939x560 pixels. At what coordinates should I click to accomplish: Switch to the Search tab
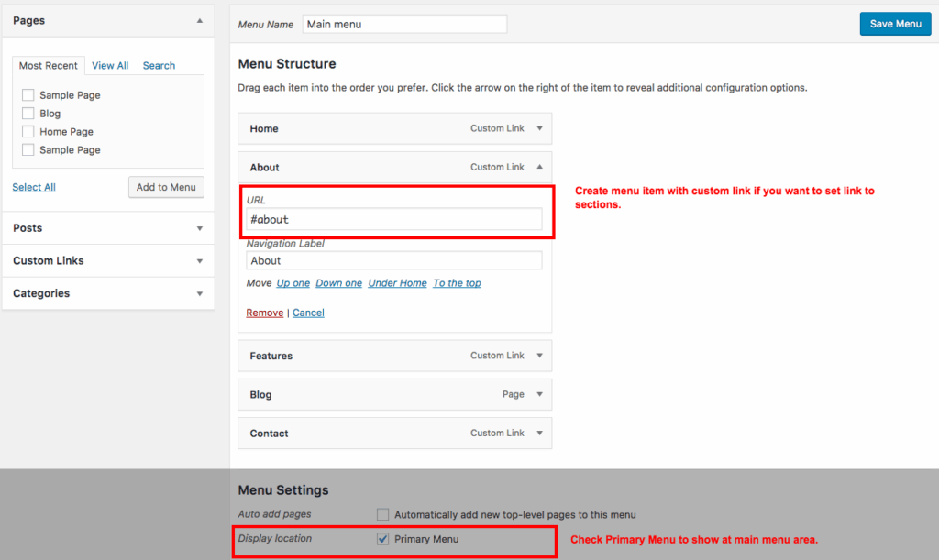click(x=159, y=66)
